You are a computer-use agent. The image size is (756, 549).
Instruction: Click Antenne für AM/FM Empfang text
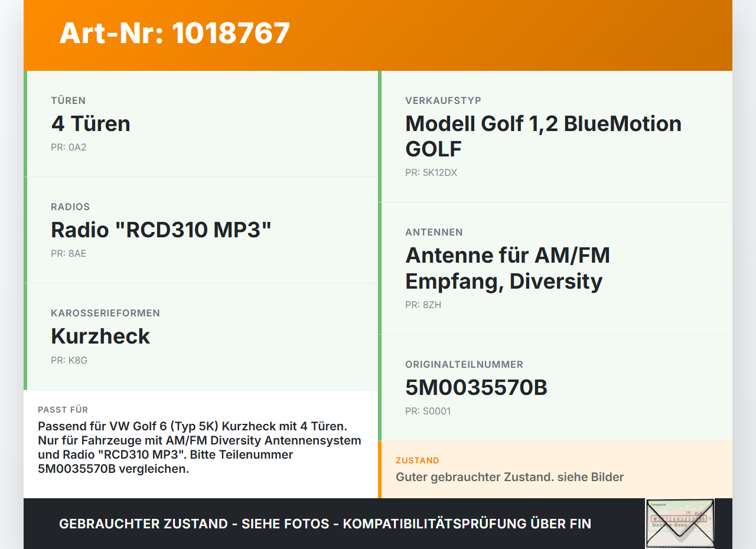(508, 268)
